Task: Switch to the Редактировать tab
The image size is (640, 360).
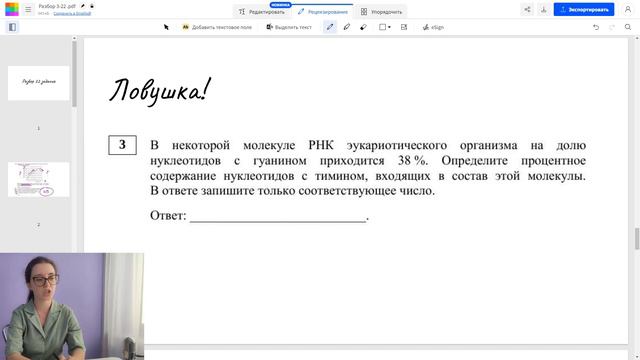Action: pos(262,12)
